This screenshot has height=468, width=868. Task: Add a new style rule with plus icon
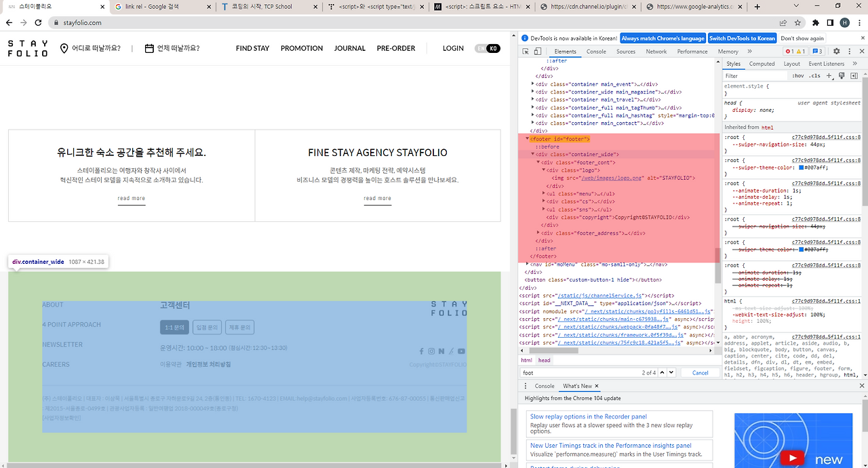click(x=829, y=76)
